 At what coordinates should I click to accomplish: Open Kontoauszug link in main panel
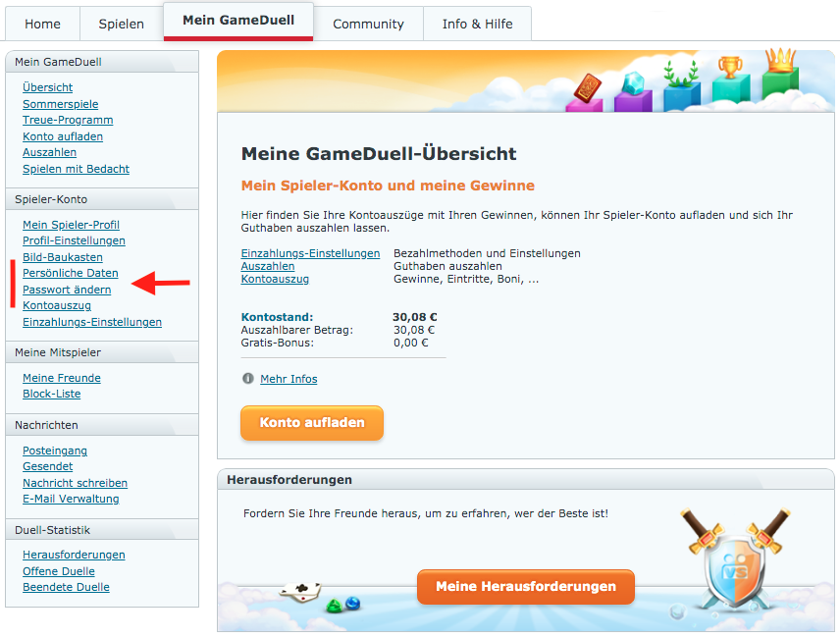(275, 279)
